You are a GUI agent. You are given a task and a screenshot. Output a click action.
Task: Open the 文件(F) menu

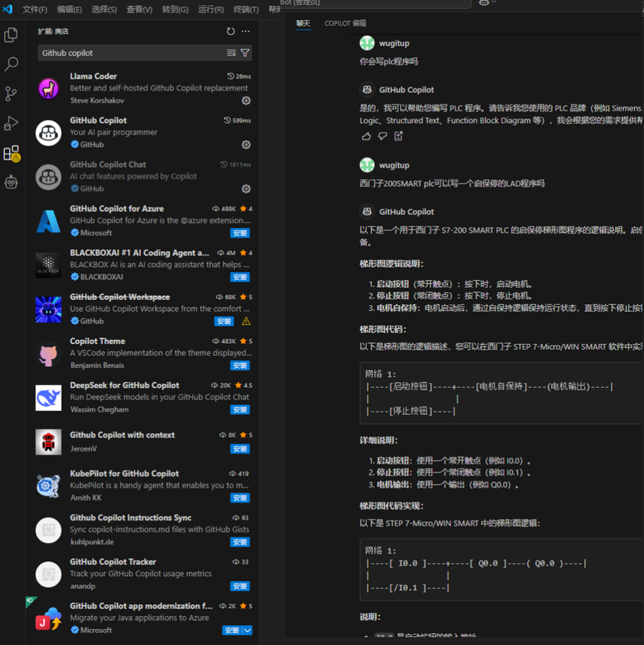(35, 9)
